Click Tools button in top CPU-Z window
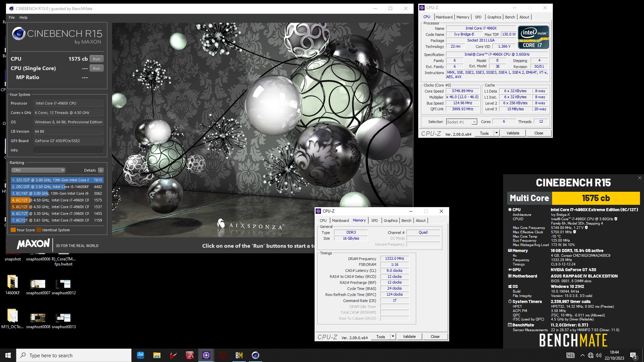Image resolution: width=644 pixels, height=362 pixels. (x=484, y=133)
